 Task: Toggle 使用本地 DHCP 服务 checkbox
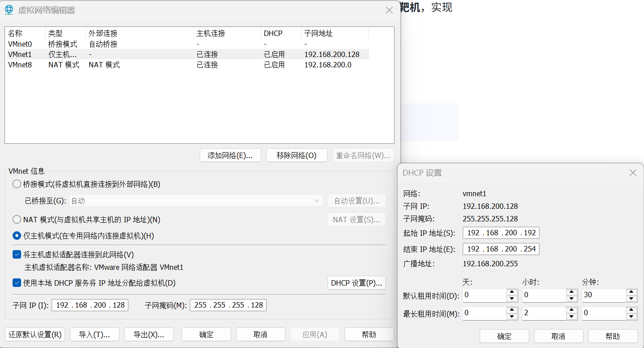coord(17,283)
